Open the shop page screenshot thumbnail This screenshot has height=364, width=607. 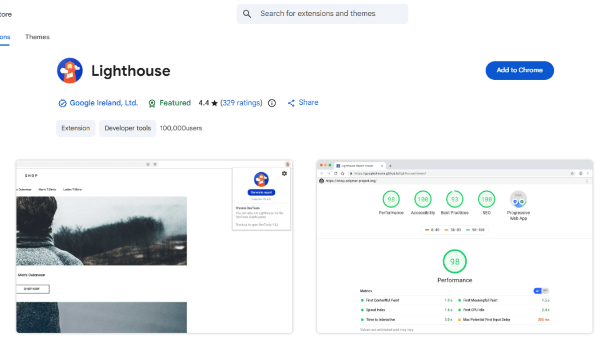pos(154,247)
